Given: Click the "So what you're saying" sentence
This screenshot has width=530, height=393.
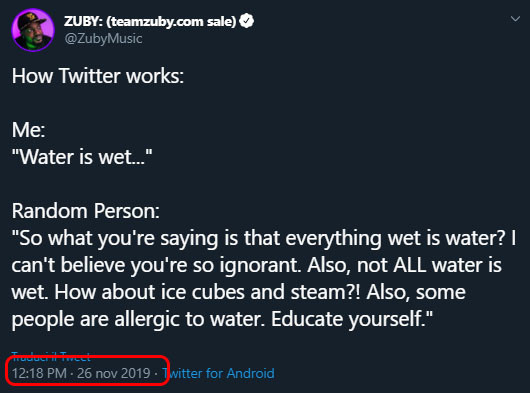Looking at the screenshot, I should (x=115, y=238).
